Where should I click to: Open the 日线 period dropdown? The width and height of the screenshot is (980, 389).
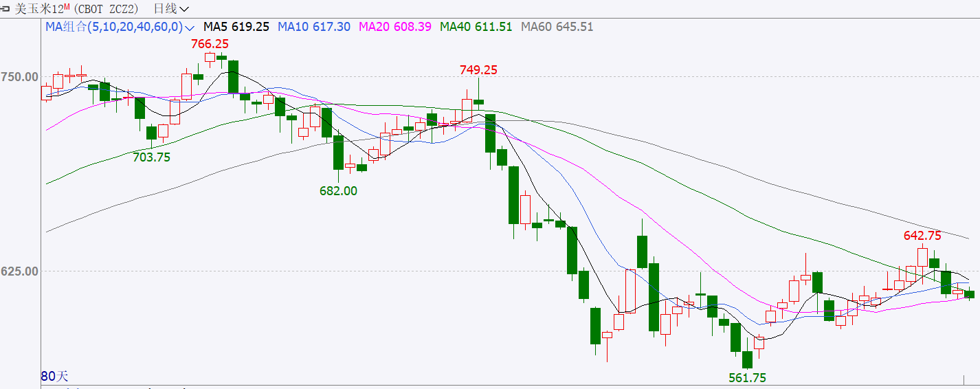tap(171, 9)
